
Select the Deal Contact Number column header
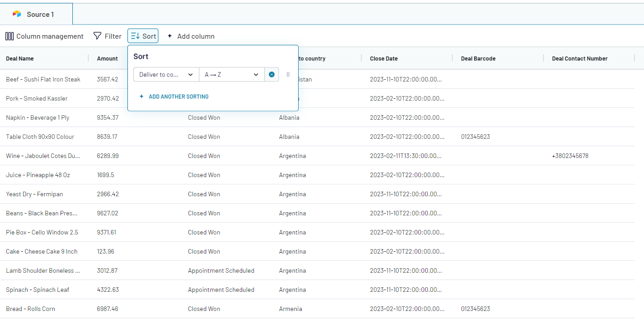point(579,58)
